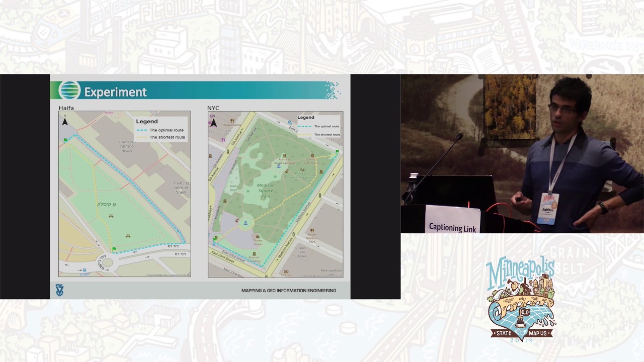Click the cyan dashed swatch in the NYC legend

click(304, 127)
